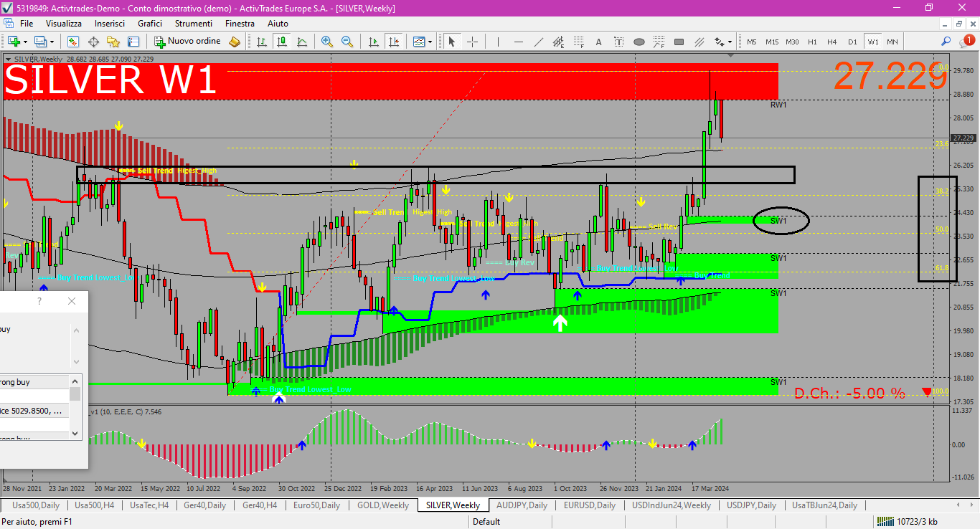Open the Finestra menu

point(240,24)
